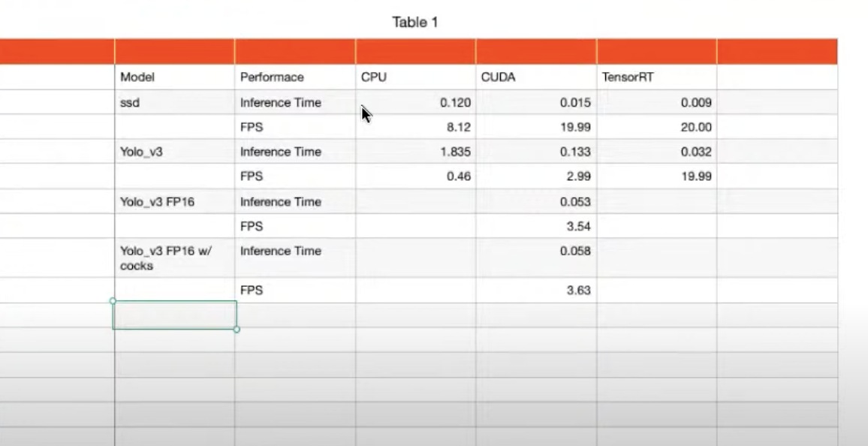Select the TensorRT column header cell

[656, 77]
